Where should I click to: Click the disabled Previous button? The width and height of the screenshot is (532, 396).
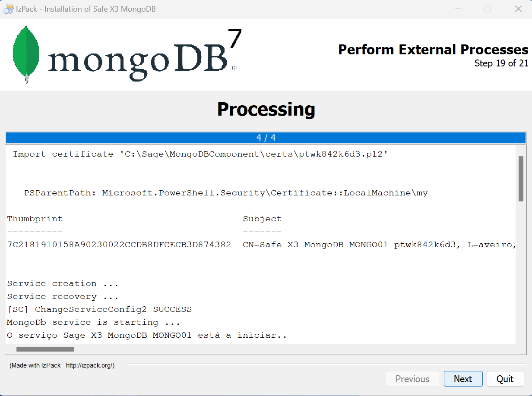412,379
